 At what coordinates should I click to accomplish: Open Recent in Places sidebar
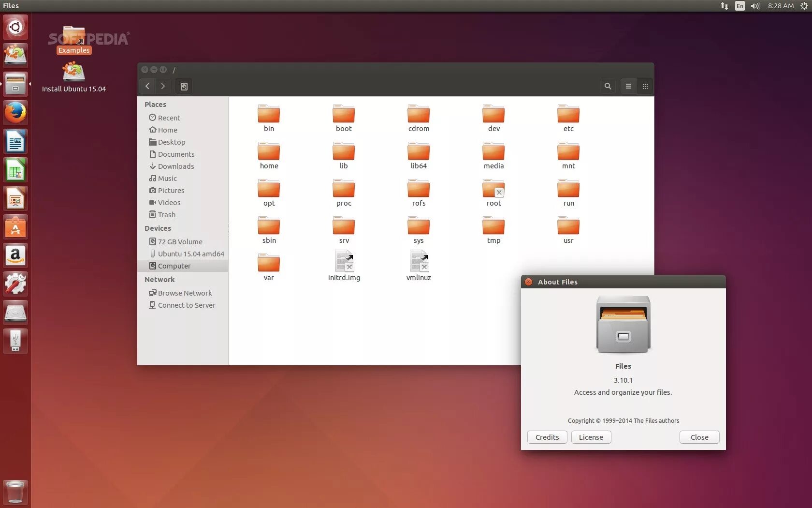click(183, 118)
